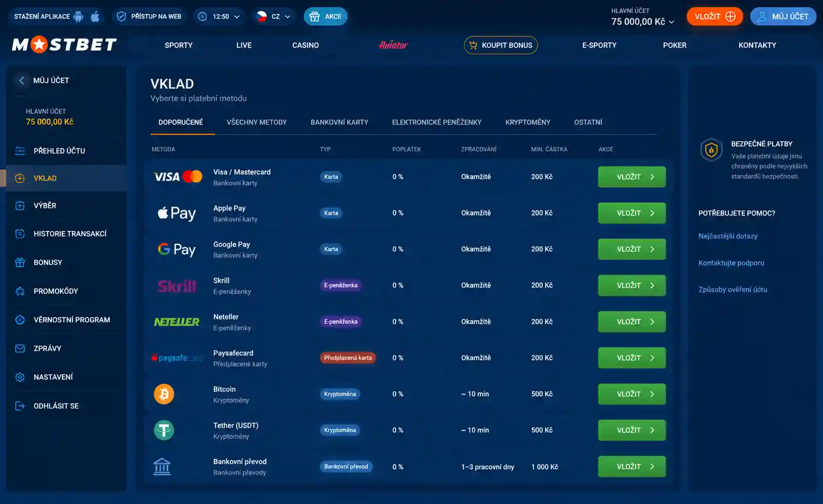Open the 12:50 time settings dropdown

click(x=219, y=16)
